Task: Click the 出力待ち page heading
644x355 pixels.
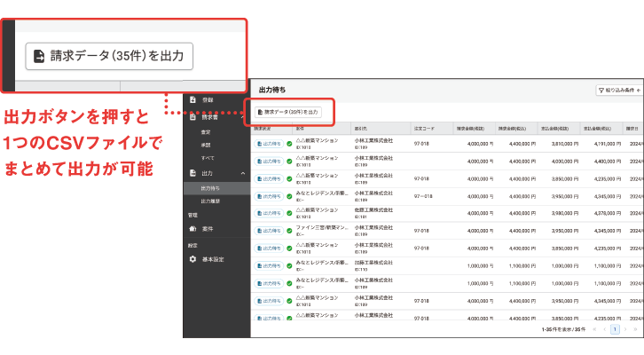Action: 272,90
